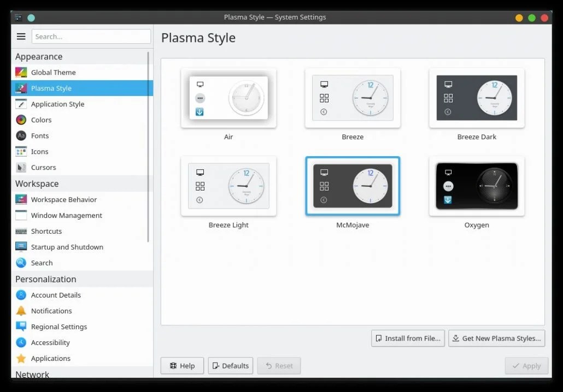Image resolution: width=563 pixels, height=392 pixels.
Task: Choose the Breeze Light style thumbnail
Action: pyautogui.click(x=228, y=186)
